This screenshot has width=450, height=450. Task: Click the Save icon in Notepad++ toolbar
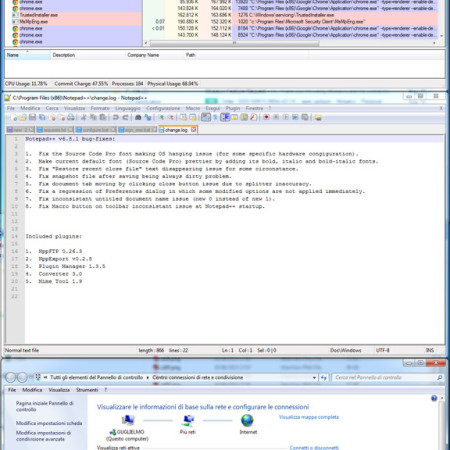32,117
